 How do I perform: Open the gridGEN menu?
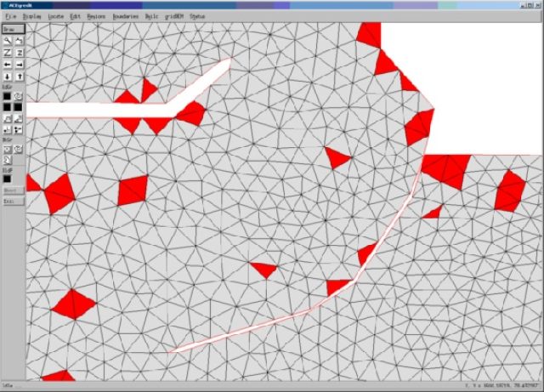[x=173, y=16]
